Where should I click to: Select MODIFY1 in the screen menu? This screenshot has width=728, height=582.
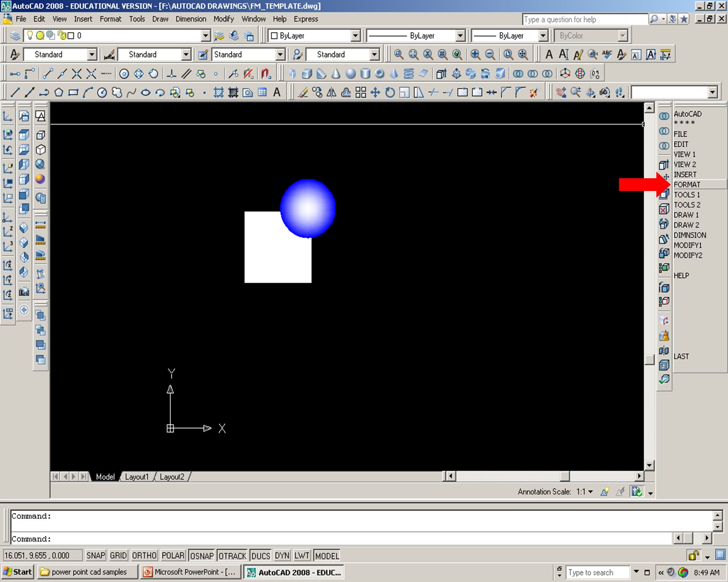[687, 245]
